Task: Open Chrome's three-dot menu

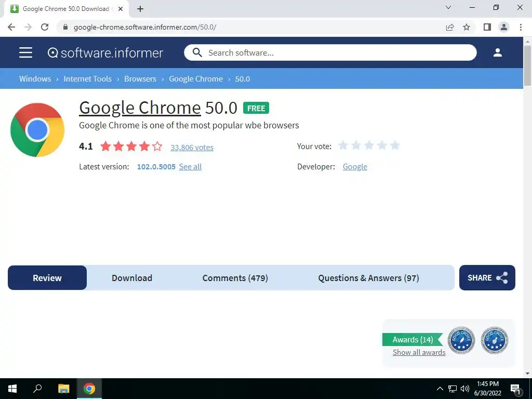Action: (521, 27)
